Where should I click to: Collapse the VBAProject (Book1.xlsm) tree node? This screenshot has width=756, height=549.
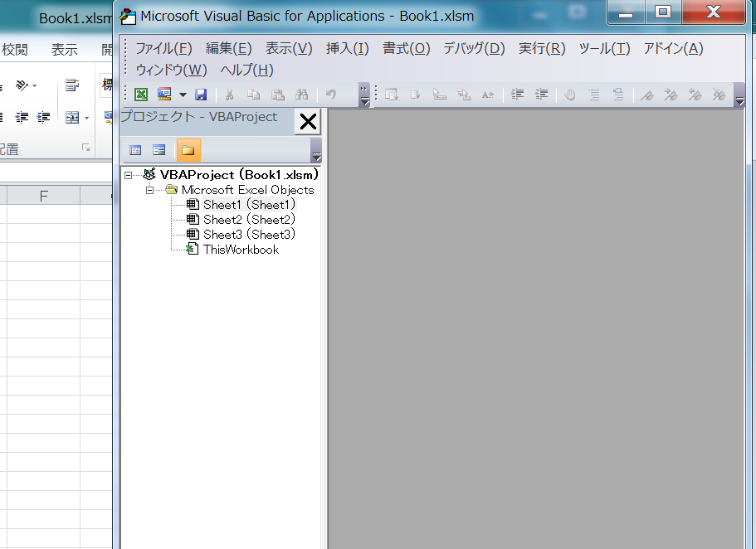(x=129, y=175)
